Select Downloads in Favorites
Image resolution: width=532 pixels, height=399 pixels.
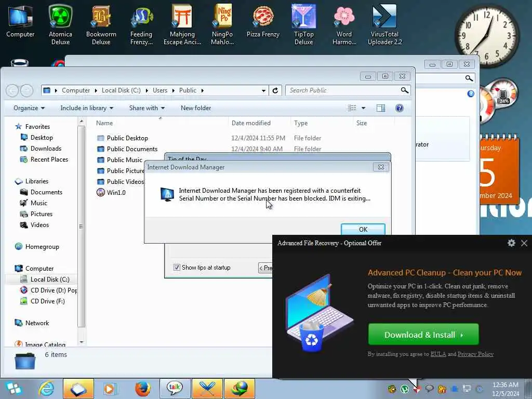46,148
